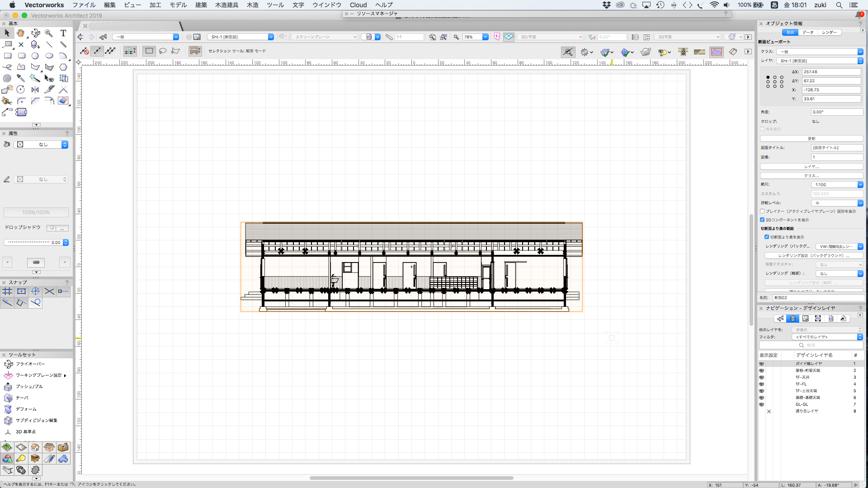868x488 pixels.
Task: Open Classes tab in Navigation palette
Action: pos(780,319)
